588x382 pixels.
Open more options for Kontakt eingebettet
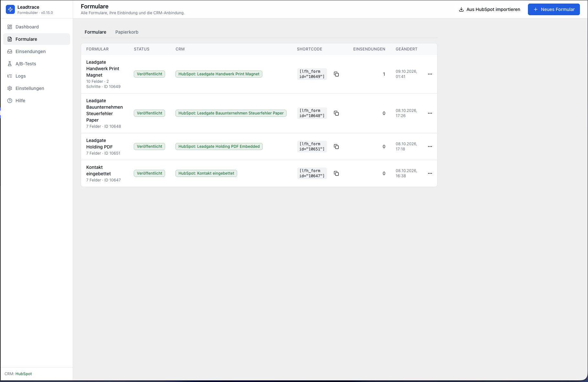[x=430, y=173]
